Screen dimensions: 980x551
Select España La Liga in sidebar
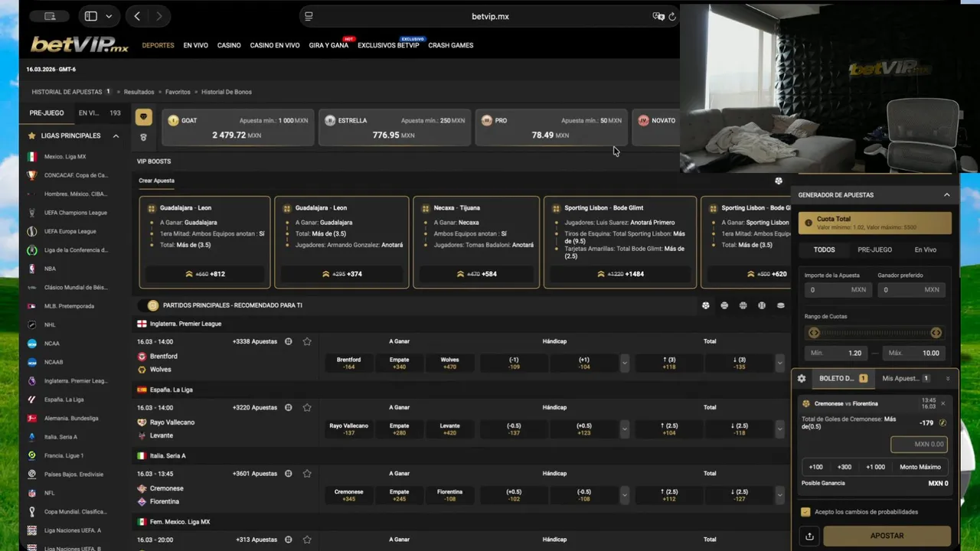64,399
